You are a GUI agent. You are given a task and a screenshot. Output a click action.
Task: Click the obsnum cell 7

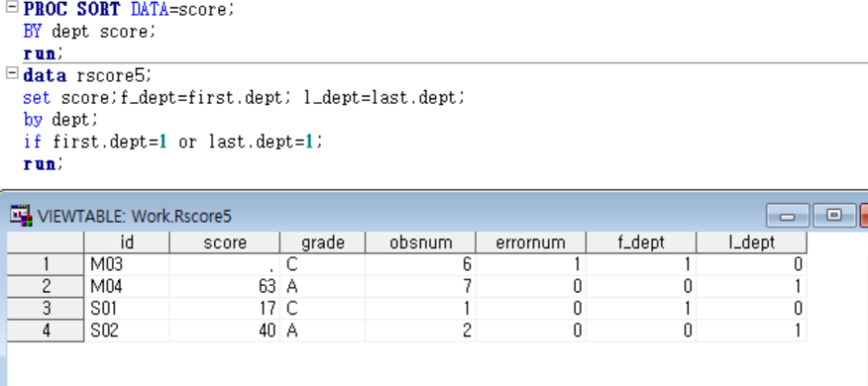click(x=421, y=287)
